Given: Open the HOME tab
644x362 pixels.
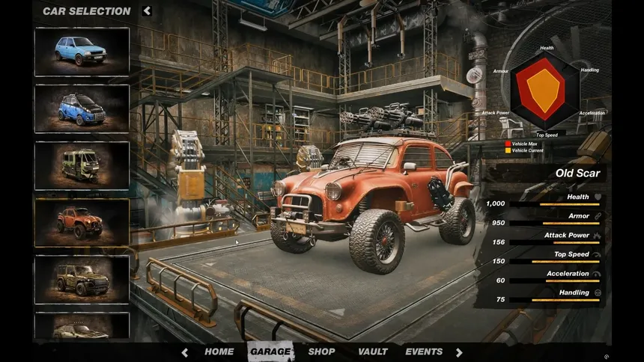Looking at the screenshot, I should (219, 352).
